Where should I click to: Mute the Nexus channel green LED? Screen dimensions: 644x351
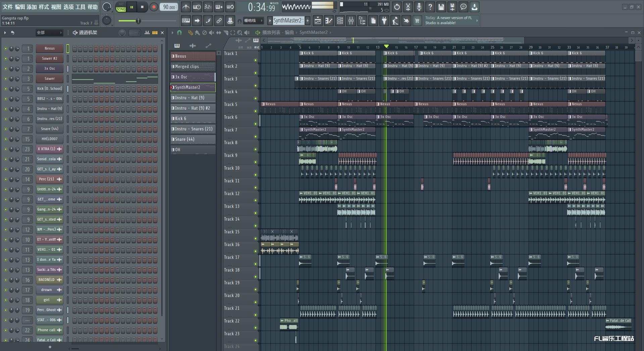click(5, 49)
